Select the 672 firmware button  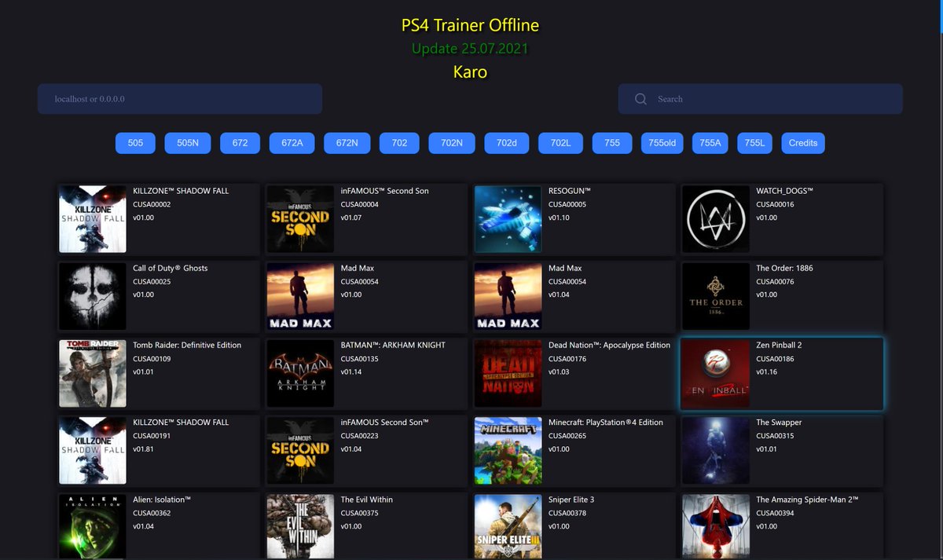pos(240,143)
